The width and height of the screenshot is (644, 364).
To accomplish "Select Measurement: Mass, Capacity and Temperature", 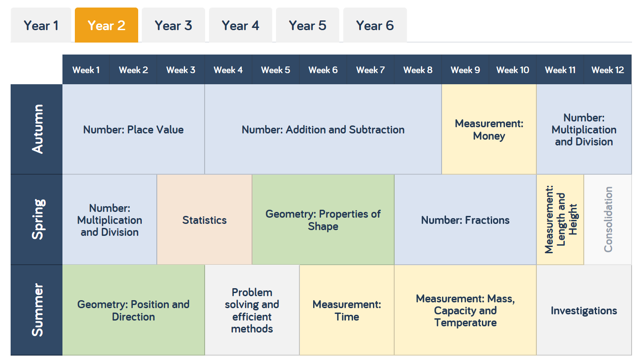I will click(x=465, y=310).
